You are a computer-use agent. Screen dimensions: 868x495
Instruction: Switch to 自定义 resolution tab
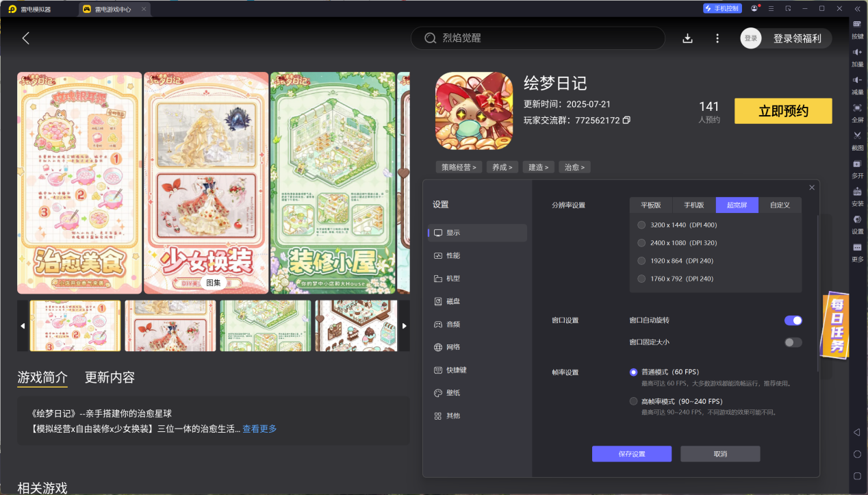[780, 205]
